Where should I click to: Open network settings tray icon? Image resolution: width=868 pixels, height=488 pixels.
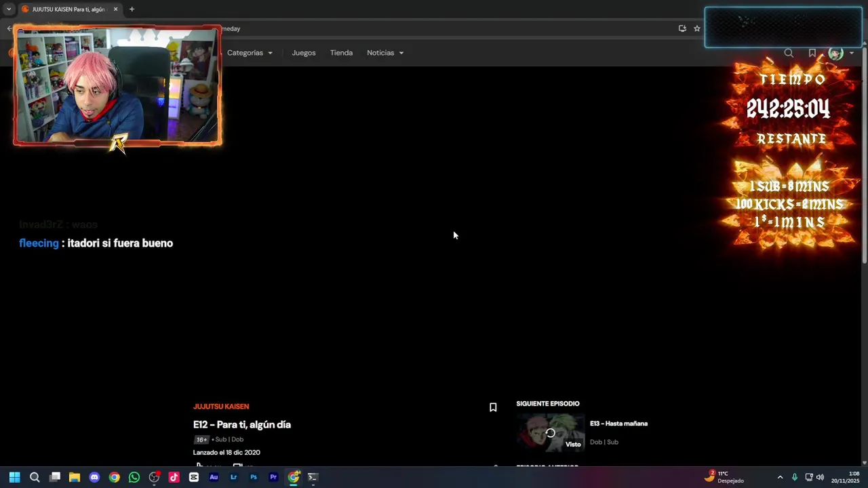(808, 477)
